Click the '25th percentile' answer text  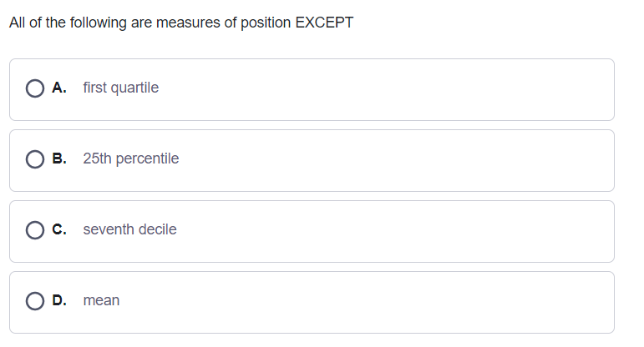pyautogui.click(x=130, y=158)
